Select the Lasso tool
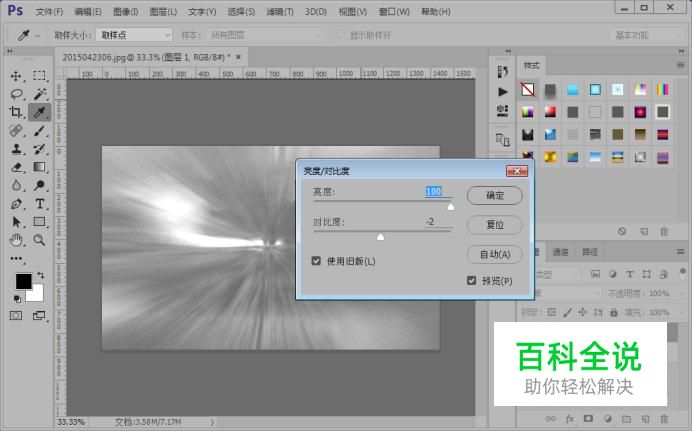The image size is (692, 431). 16,94
